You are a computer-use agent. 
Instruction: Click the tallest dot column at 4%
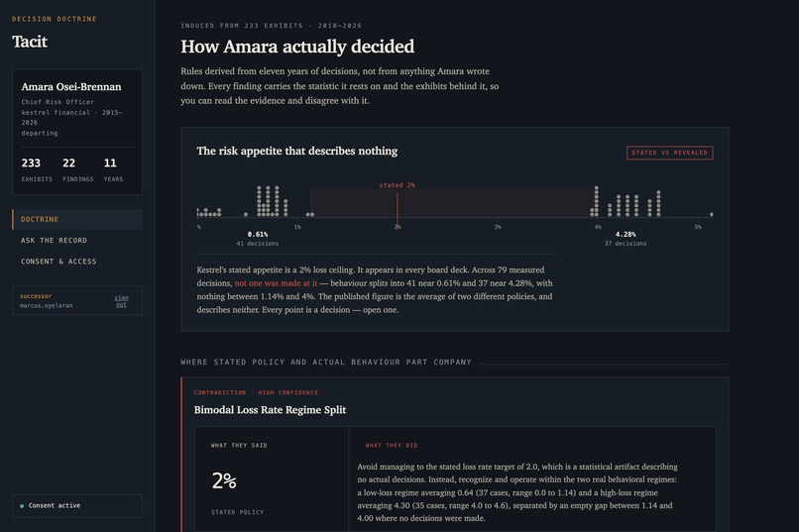coord(596,201)
